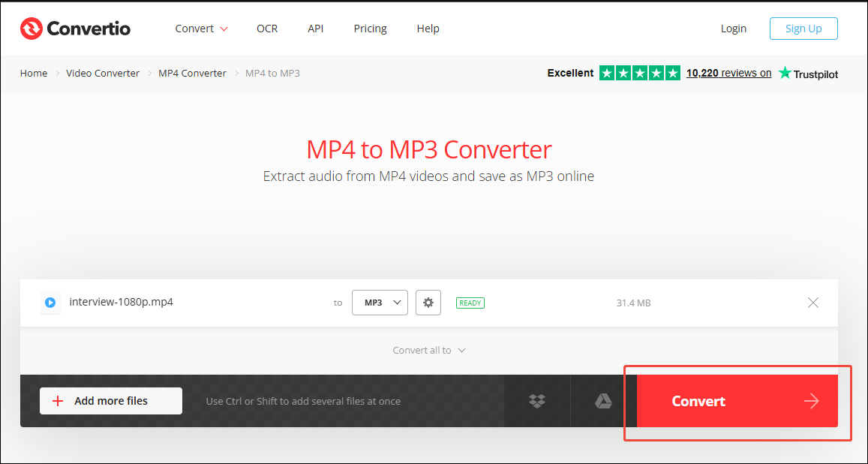This screenshot has width=868, height=464.
Task: Play the interview-1080p.mp4 preview icon
Action: [50, 303]
